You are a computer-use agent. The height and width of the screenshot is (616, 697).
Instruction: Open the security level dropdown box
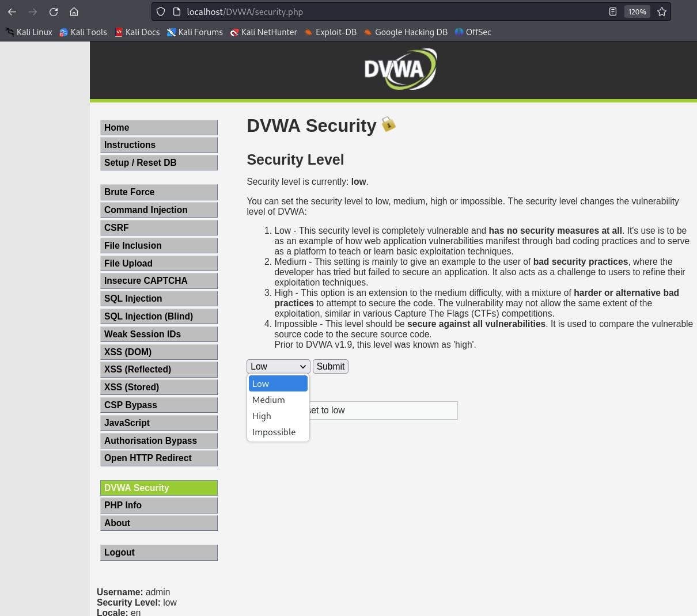278,367
